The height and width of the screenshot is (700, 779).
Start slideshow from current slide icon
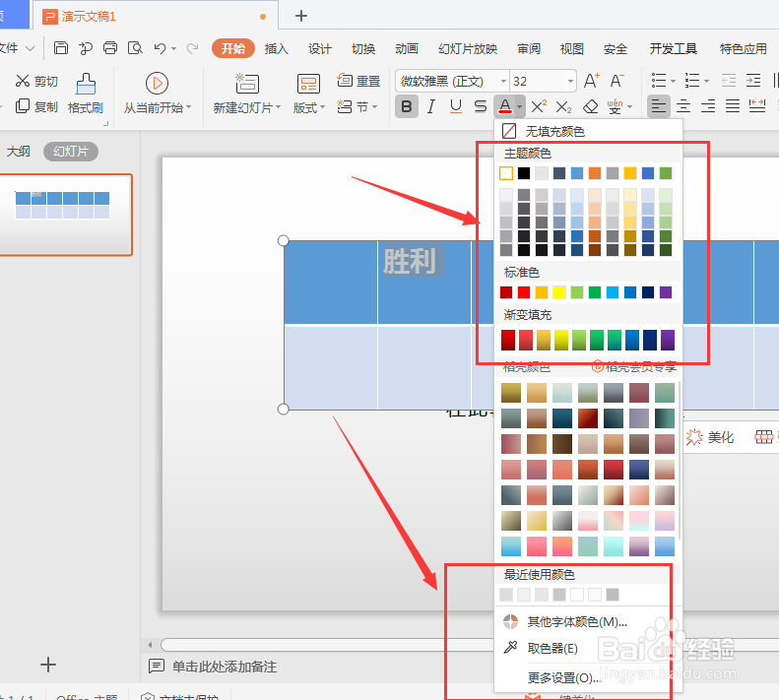click(x=157, y=84)
